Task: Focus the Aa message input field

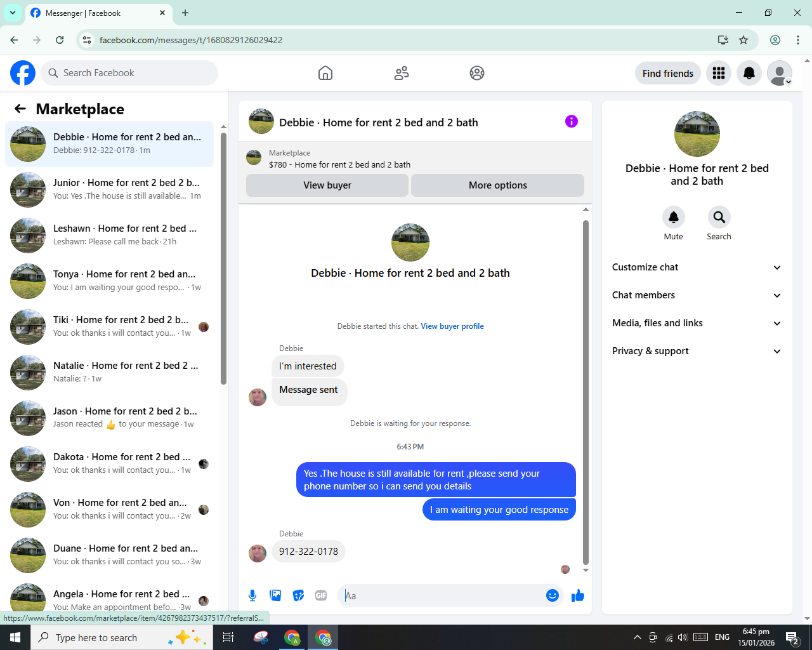Action: pyautogui.click(x=442, y=595)
